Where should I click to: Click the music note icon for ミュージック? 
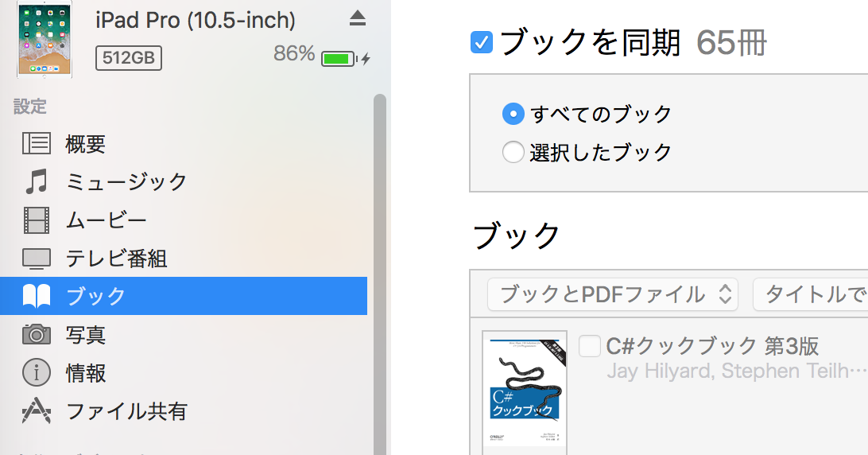(x=37, y=182)
